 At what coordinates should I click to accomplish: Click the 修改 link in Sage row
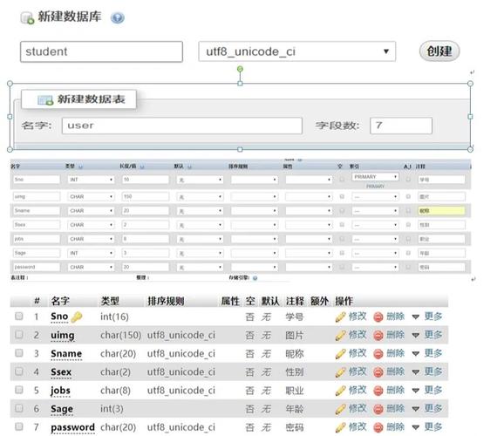tap(358, 408)
